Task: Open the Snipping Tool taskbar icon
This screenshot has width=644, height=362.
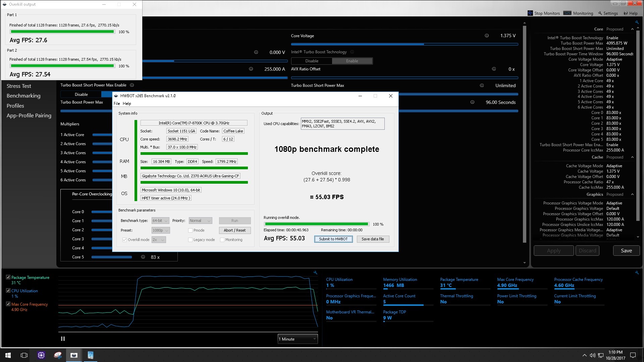Action: 58,355
